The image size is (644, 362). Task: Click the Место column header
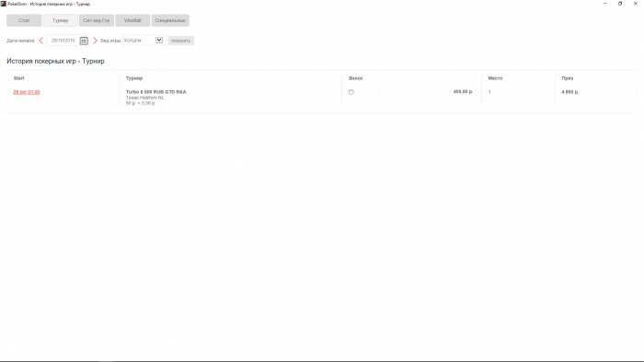495,78
